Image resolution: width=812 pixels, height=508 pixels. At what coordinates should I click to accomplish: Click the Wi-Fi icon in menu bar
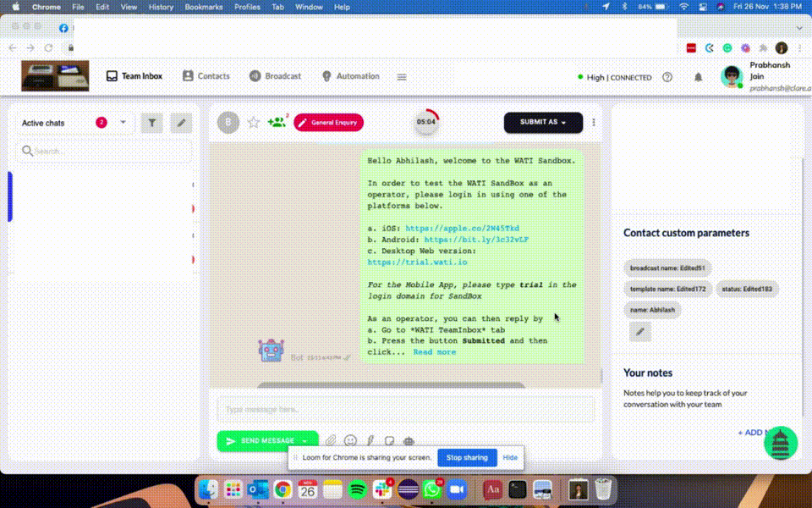(x=684, y=7)
